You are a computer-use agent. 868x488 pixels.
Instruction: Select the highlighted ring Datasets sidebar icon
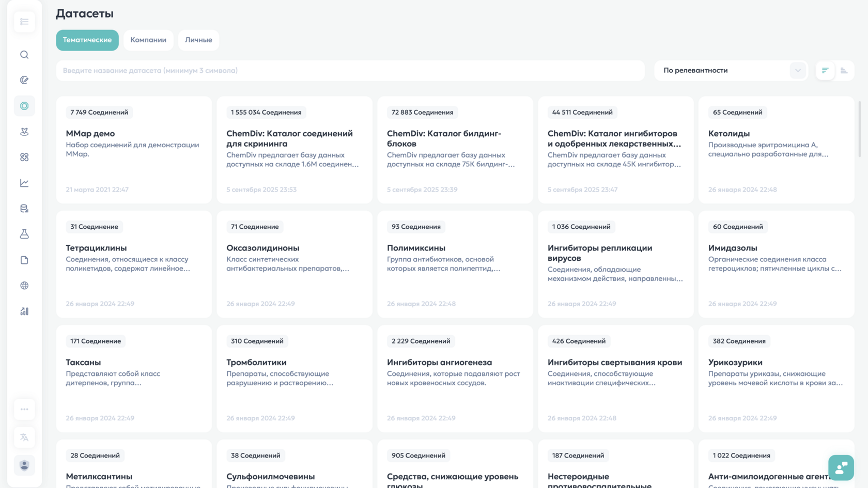pyautogui.click(x=24, y=106)
